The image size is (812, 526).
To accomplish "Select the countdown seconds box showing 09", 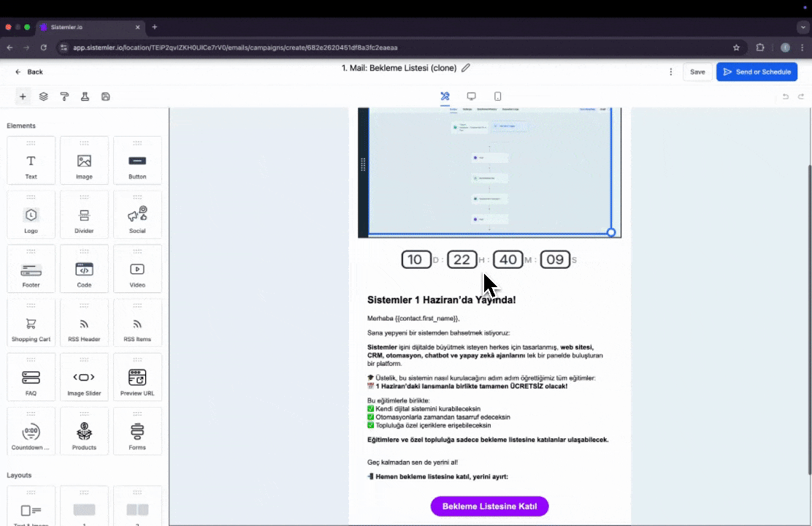I will (555, 259).
